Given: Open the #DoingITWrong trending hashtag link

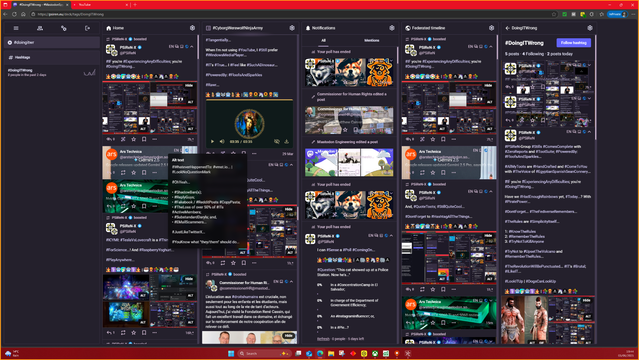Looking at the screenshot, I should [x=20, y=70].
